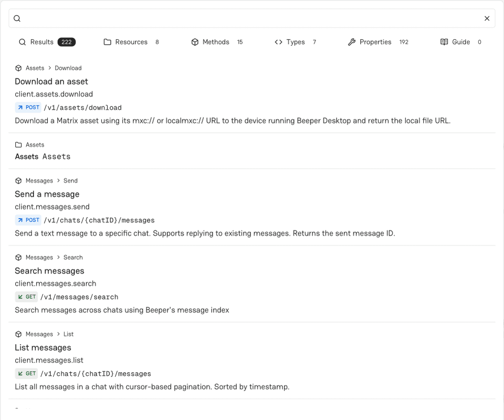This screenshot has width=504, height=420.
Task: Clear search with the X icon
Action: click(x=487, y=18)
